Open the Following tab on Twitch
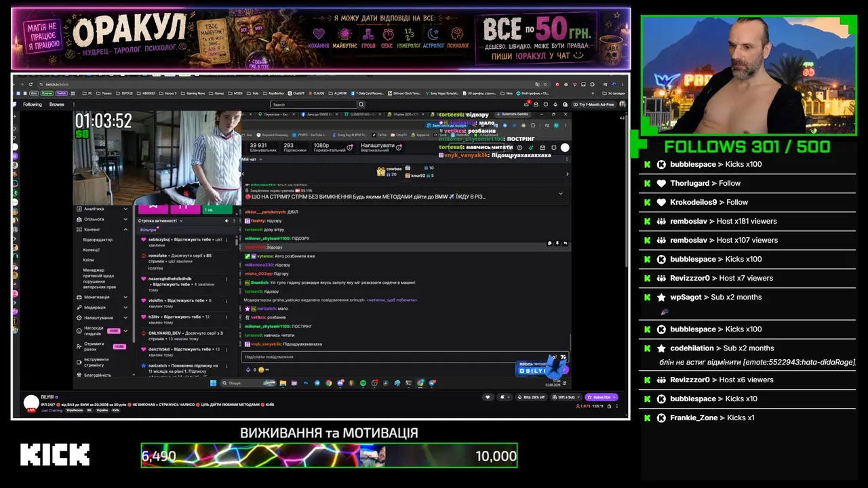This screenshot has width=868, height=488. click(x=33, y=104)
